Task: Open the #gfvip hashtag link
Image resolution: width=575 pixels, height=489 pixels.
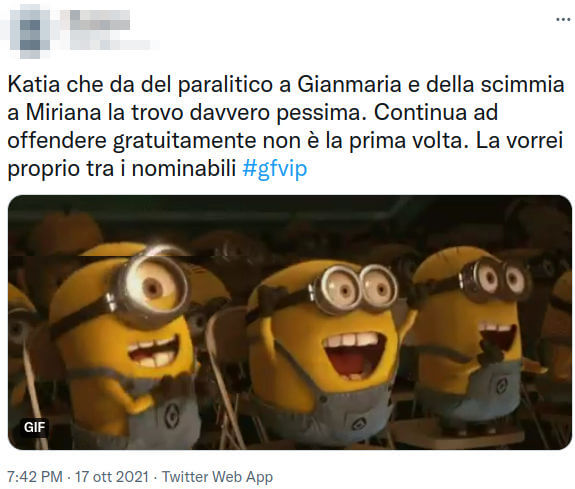Action: (x=275, y=169)
